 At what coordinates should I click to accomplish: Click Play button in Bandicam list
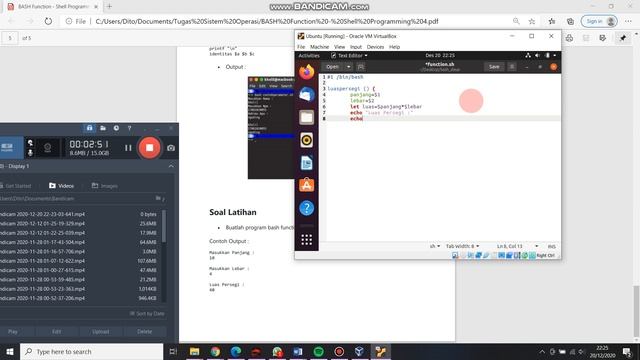(13, 331)
